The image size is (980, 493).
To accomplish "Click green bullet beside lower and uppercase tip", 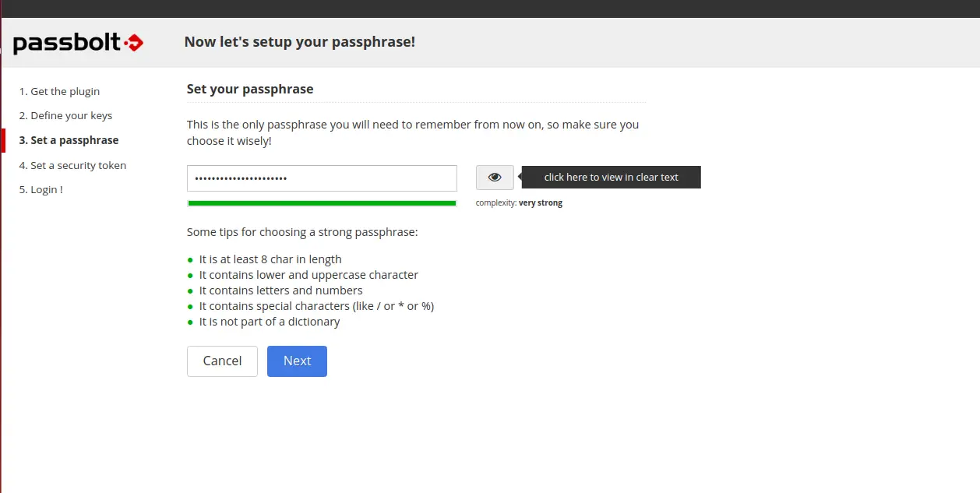I will [x=190, y=276].
